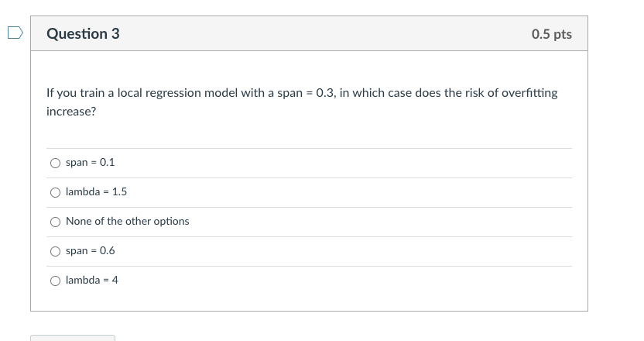Click the 'None of the other options' label text
Screen dimensions: 644x341
[x=127, y=222]
